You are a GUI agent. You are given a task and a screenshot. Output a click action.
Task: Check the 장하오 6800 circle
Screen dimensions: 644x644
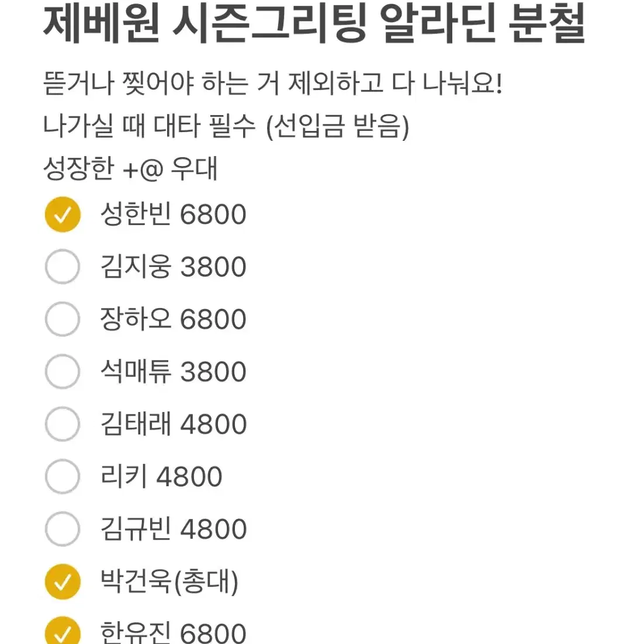(x=63, y=319)
